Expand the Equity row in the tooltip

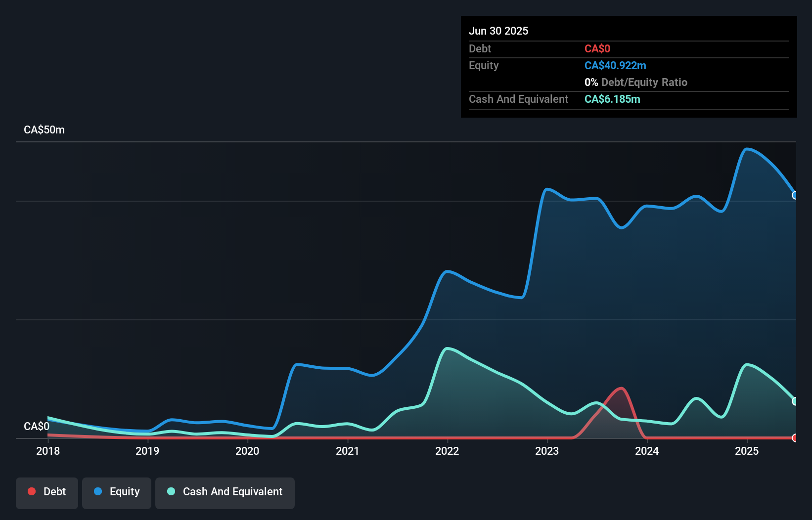click(484, 65)
